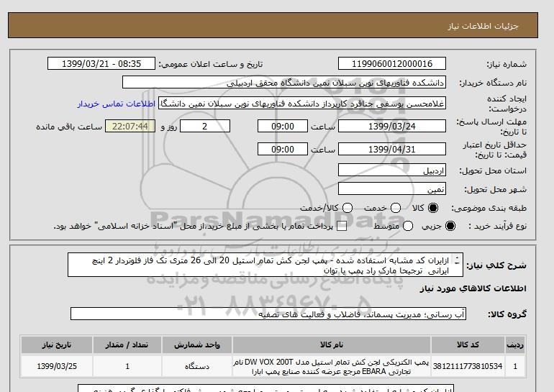Click product code 3812111773810534
The width and height of the screenshot is (554, 392).
468,366
